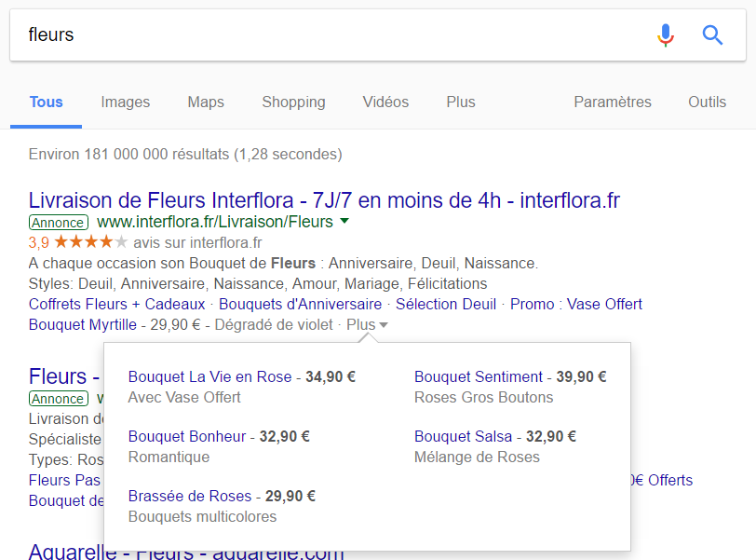Screen dimensions: 756x560
Task: Click the 34,90 € price text
Action: 331,376
